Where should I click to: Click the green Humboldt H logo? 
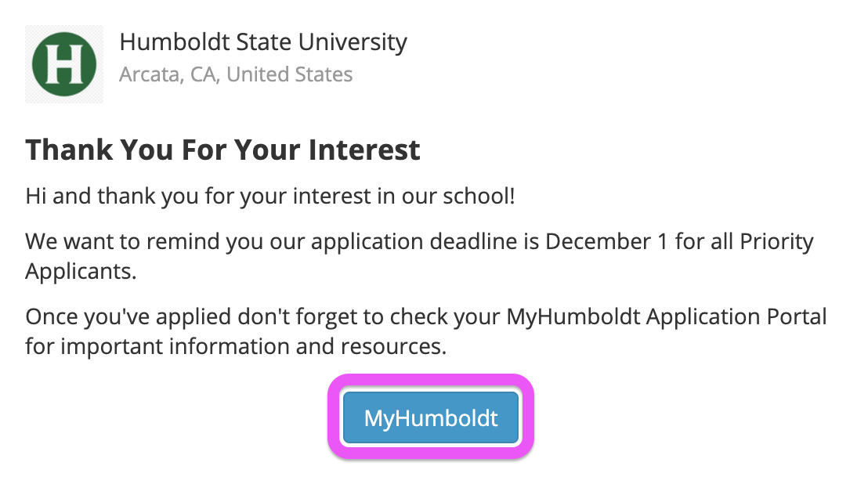point(64,64)
